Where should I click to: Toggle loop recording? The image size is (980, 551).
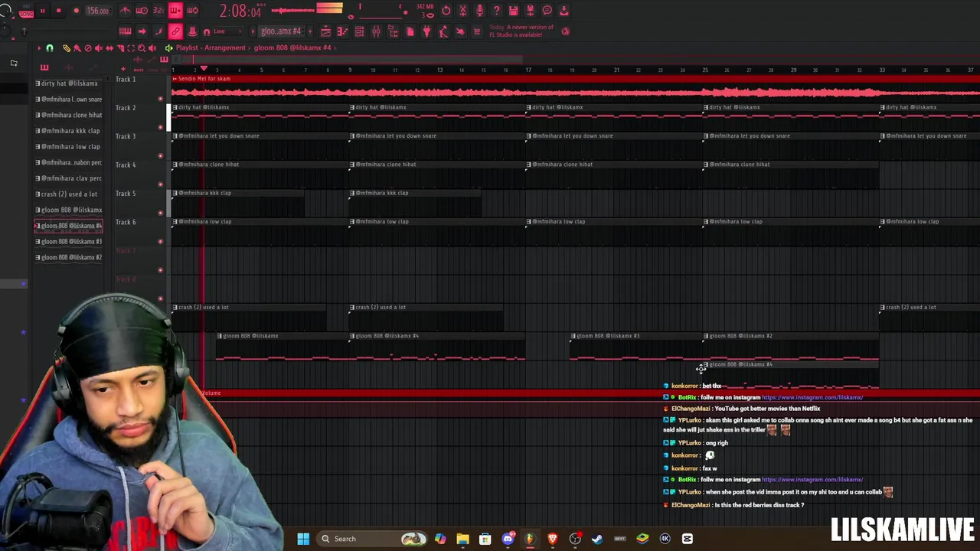click(x=192, y=11)
